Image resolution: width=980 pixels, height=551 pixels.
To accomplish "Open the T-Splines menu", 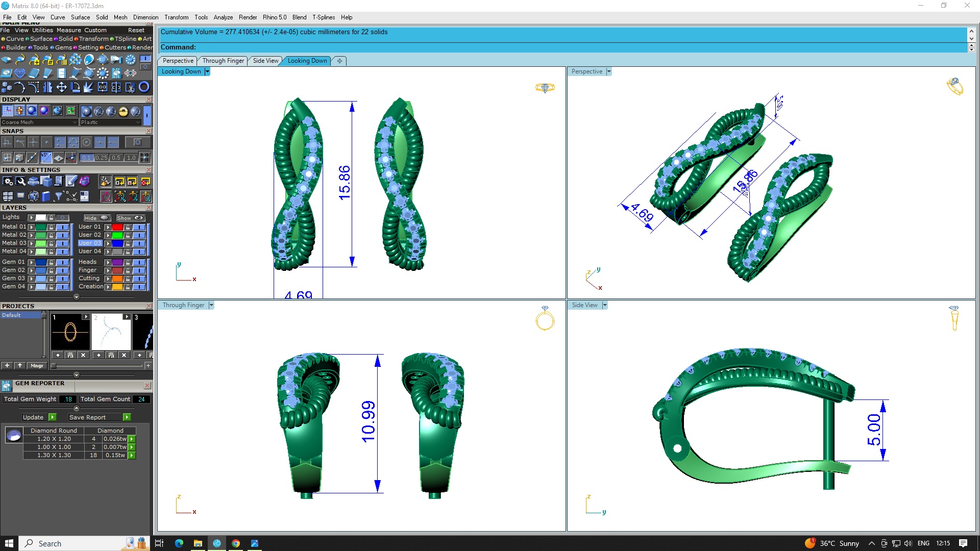I will point(324,17).
